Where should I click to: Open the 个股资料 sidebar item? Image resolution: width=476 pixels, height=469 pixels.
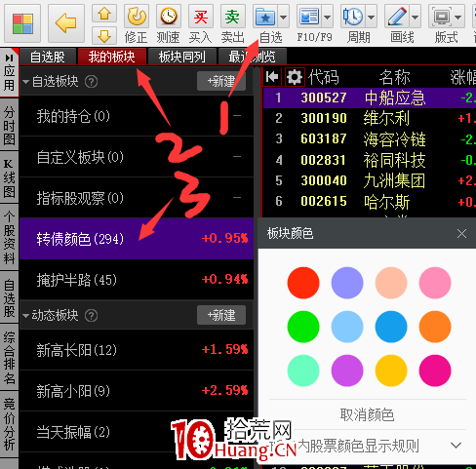click(x=9, y=238)
